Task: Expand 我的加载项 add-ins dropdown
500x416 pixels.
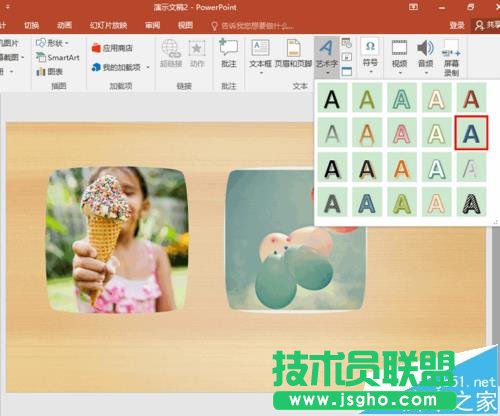Action: [148, 68]
